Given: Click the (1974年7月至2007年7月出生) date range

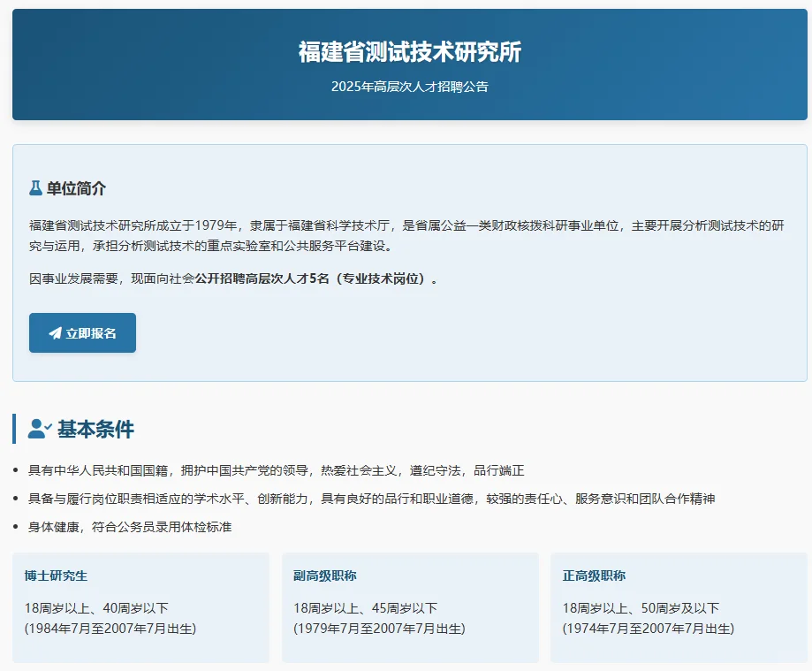Looking at the screenshot, I should [x=649, y=629].
